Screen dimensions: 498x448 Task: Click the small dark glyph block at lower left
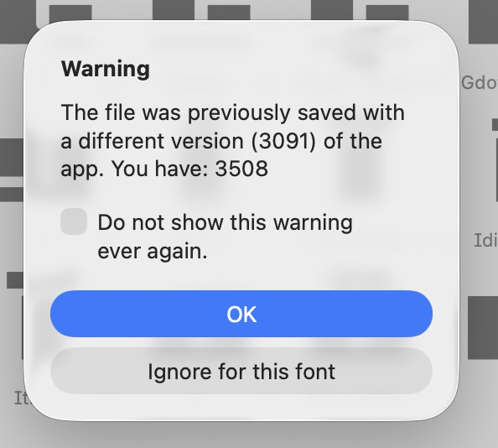click(x=15, y=280)
